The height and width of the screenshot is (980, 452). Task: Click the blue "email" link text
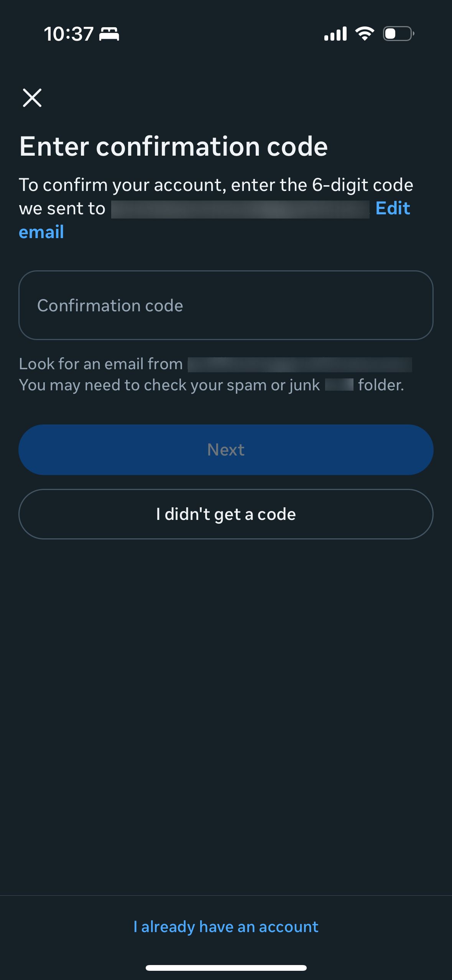click(41, 232)
